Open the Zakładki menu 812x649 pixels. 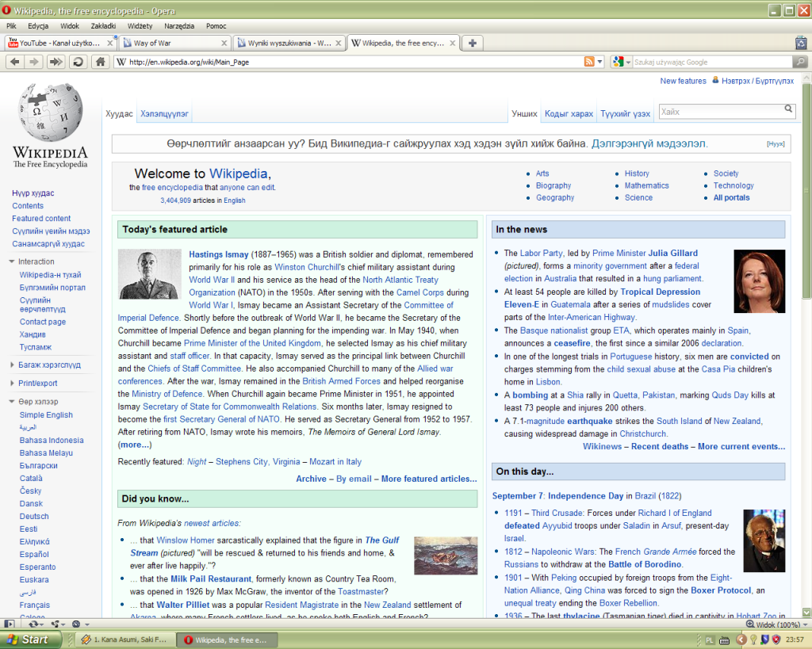pyautogui.click(x=103, y=26)
